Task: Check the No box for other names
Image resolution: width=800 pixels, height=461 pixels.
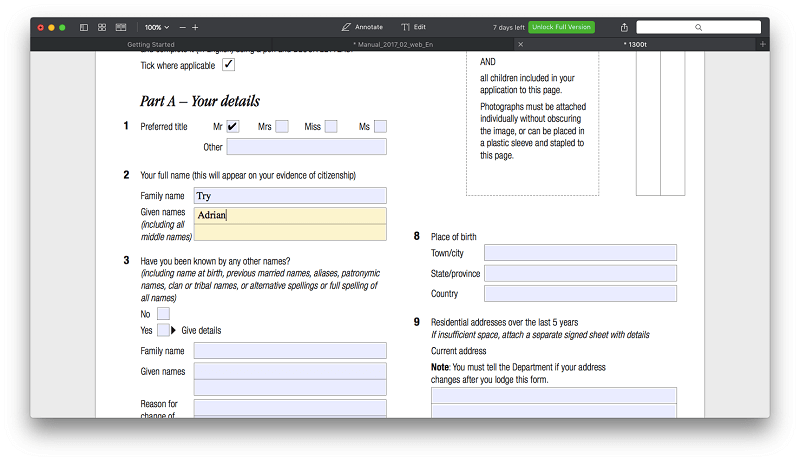Action: (163, 314)
